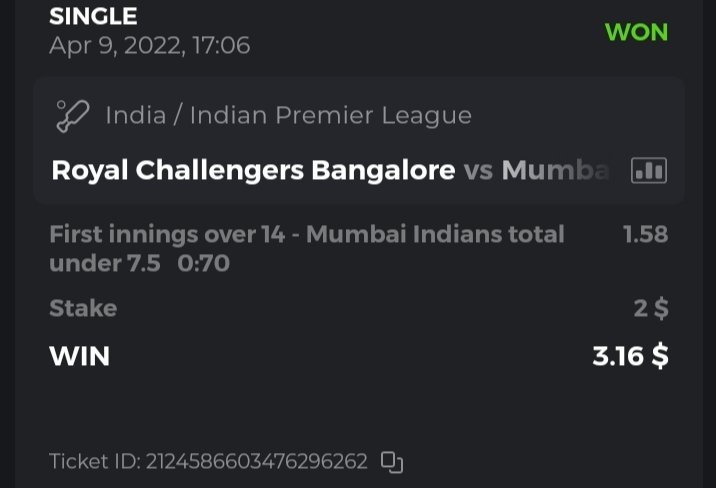Click the 3.16 $ winnings amount

coord(630,356)
